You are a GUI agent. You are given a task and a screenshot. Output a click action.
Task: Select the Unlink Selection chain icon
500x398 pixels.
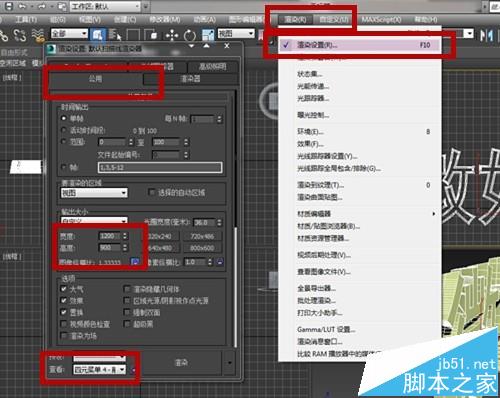pos(20,35)
